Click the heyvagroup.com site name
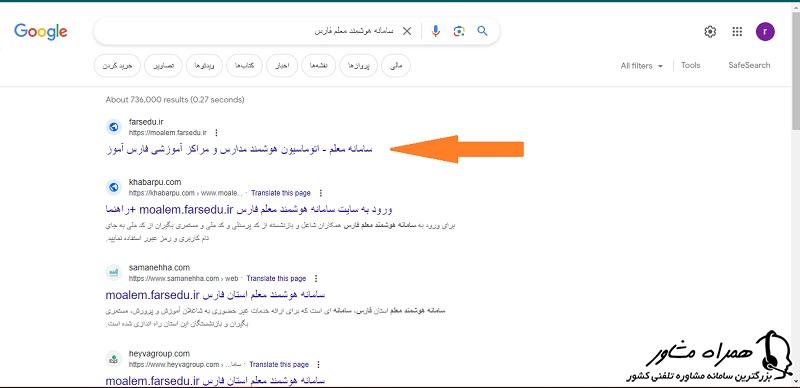Viewport: 800px width, 388px height. pyautogui.click(x=159, y=353)
